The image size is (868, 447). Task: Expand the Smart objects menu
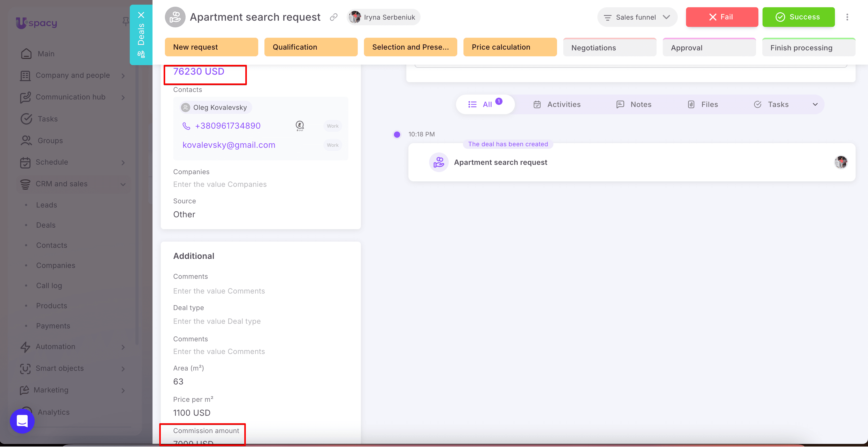(x=72, y=368)
